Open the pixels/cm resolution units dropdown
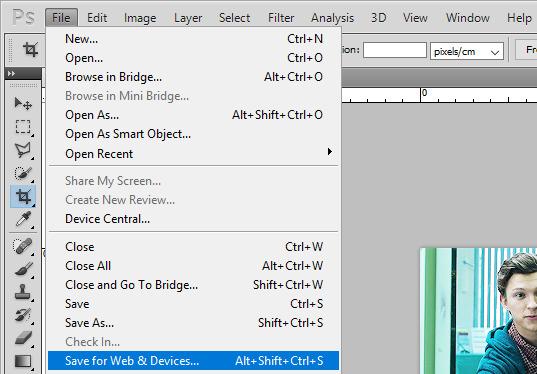The width and height of the screenshot is (537, 374). click(467, 51)
